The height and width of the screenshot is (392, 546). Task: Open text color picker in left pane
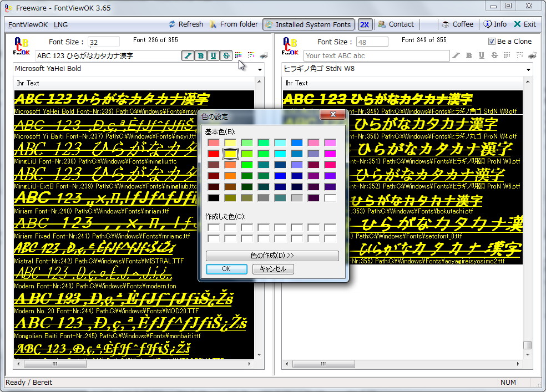[x=238, y=55]
